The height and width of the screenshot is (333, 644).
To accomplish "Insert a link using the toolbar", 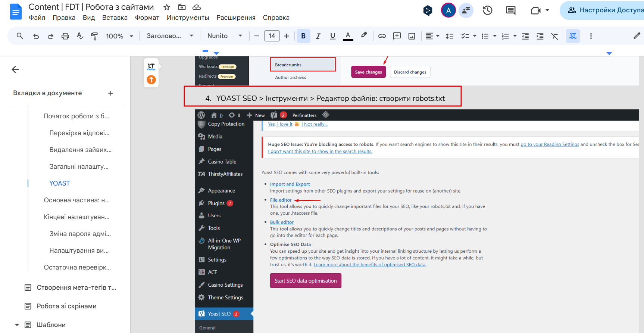I will 382,36.
